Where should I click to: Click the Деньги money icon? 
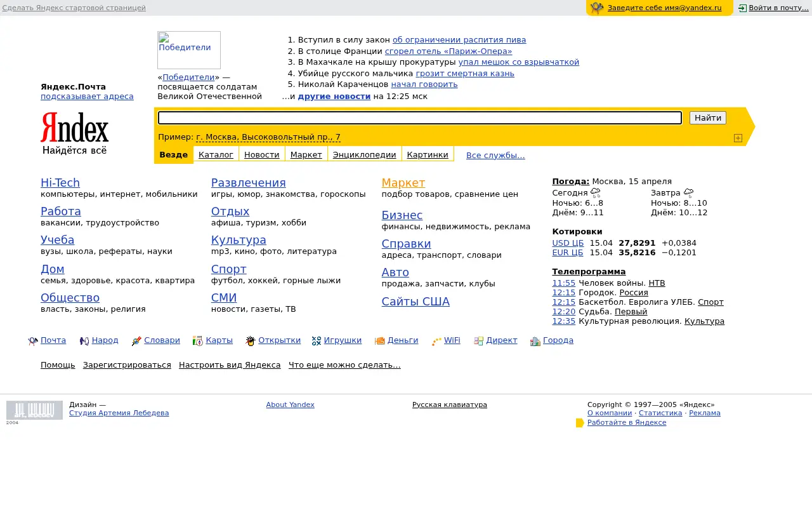(x=380, y=341)
